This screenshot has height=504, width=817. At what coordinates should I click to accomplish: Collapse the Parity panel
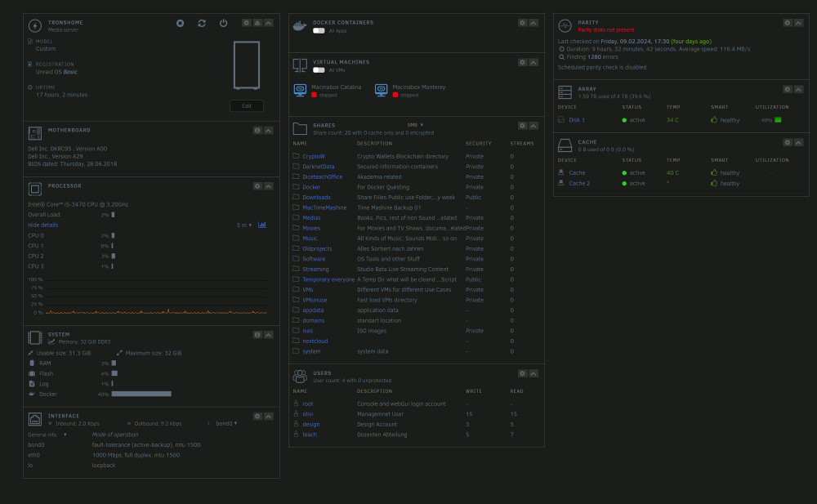click(798, 23)
